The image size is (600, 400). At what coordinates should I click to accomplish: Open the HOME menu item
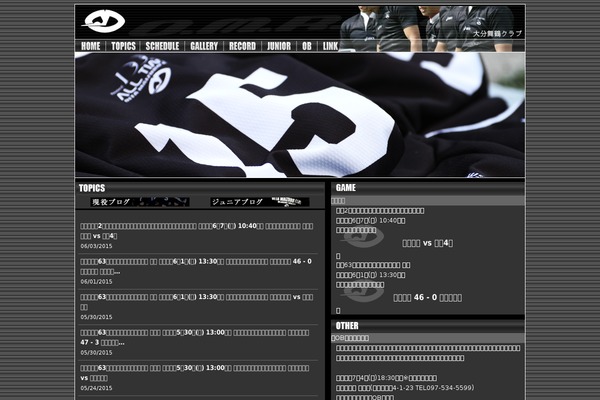(x=91, y=46)
